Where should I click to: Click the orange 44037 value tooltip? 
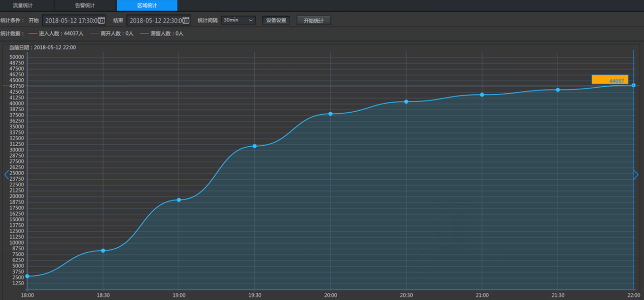point(610,80)
